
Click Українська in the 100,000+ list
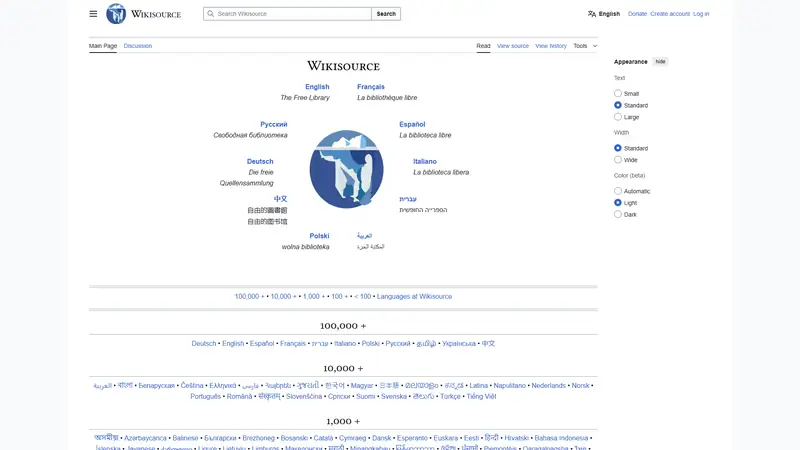pos(459,343)
